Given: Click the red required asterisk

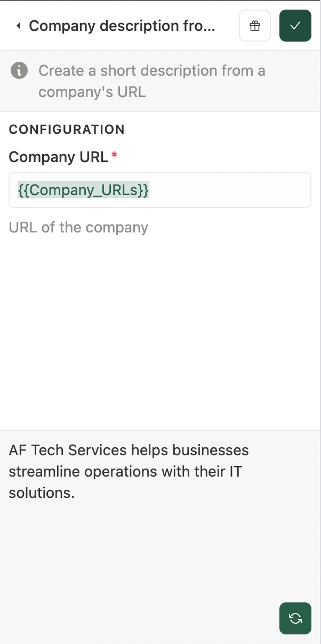Looking at the screenshot, I should (114, 156).
